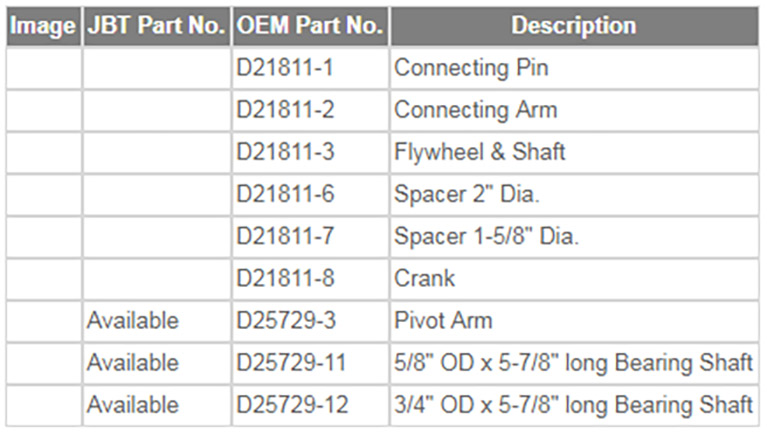Click part number D21811-3
The width and height of the screenshot is (767, 434).
[285, 153]
